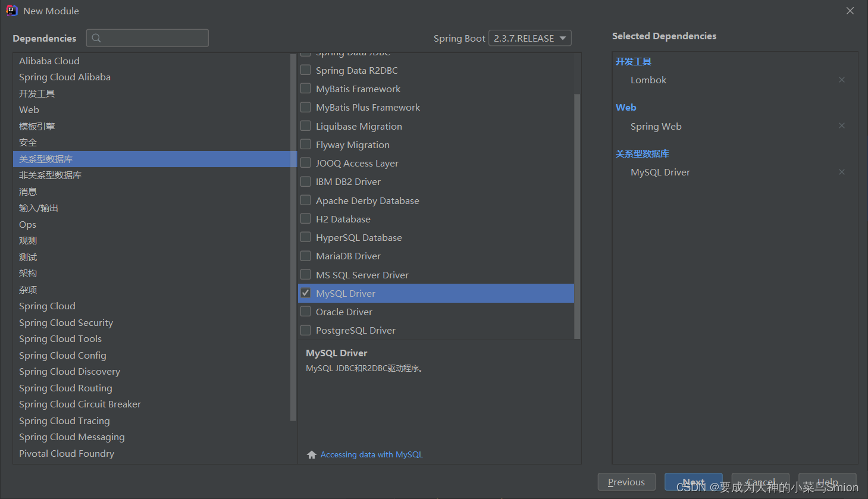Screen dimensions: 868x499
Task: Select 关系型数据库 in the category list
Action: 151,159
